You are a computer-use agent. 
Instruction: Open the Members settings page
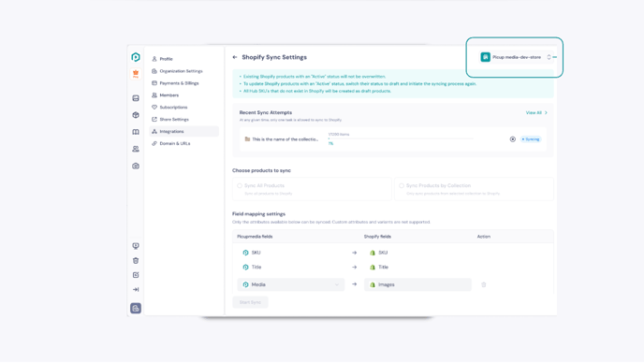[x=183, y=95]
